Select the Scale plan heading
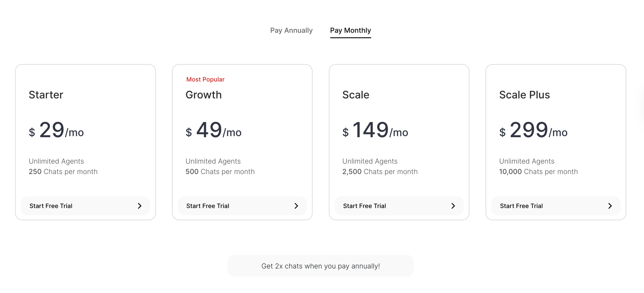Viewport: 644px width, 293px height. pyautogui.click(x=356, y=95)
